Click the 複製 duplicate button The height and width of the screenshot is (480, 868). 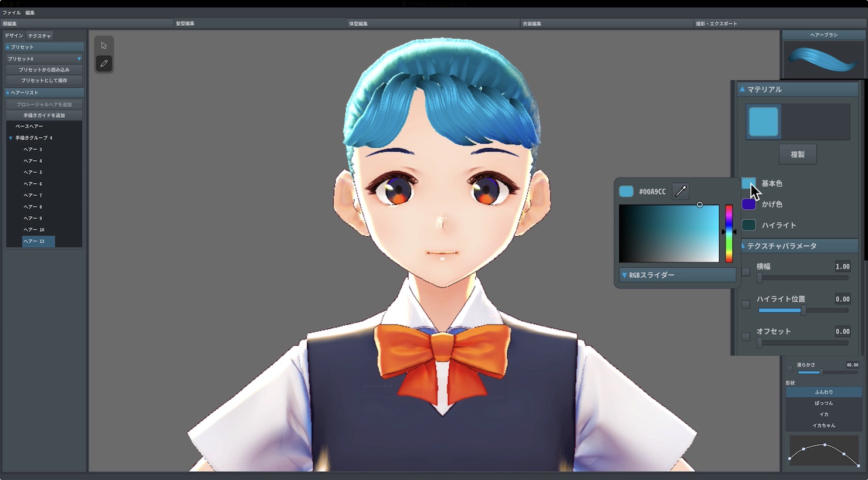coord(798,154)
